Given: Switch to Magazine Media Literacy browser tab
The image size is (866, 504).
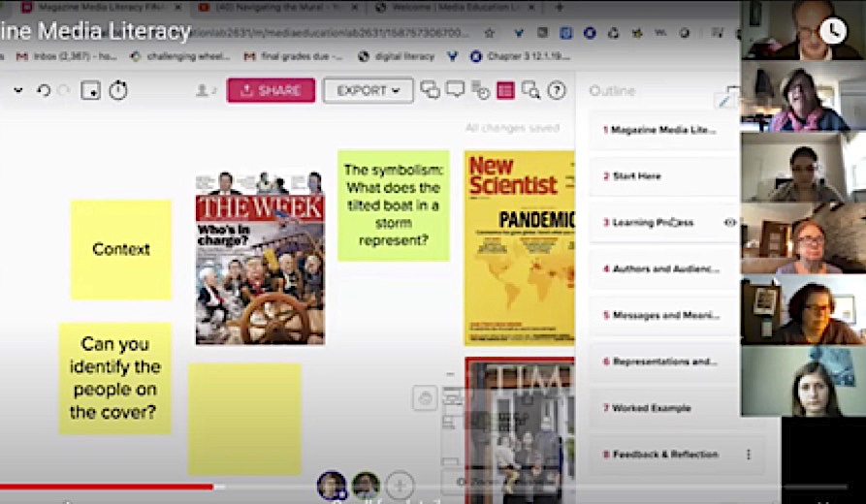Looking at the screenshot, I should [x=100, y=8].
